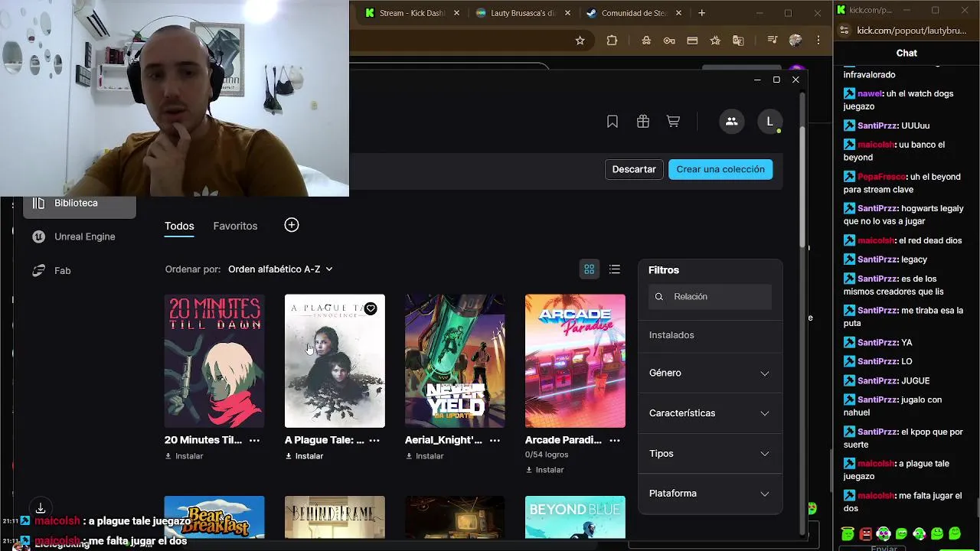Open the Chrome extensions puzzle icon

[x=612, y=41]
